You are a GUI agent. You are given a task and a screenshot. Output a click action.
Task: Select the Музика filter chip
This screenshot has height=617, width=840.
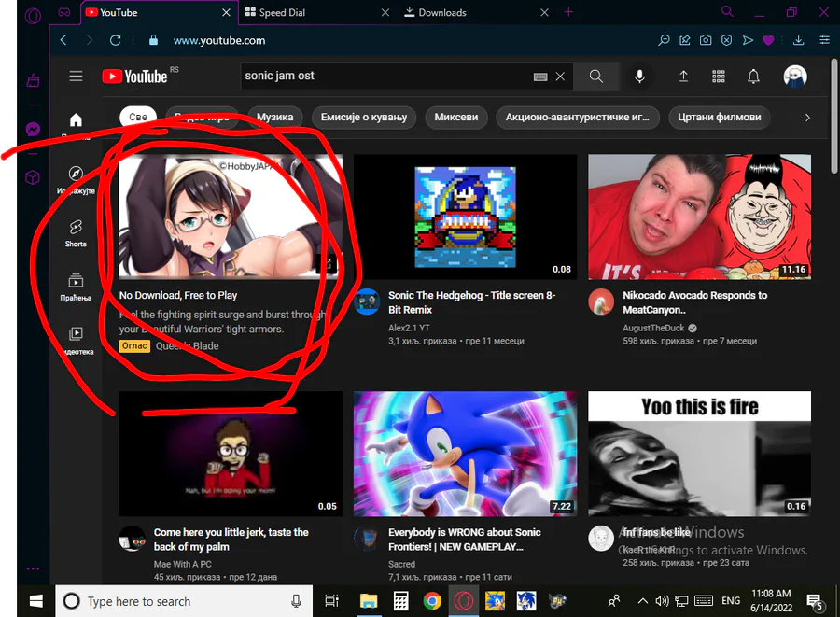click(274, 118)
